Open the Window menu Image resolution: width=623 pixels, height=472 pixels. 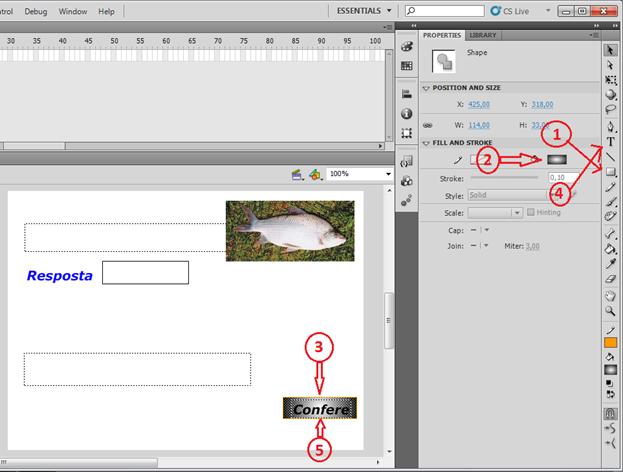73,11
